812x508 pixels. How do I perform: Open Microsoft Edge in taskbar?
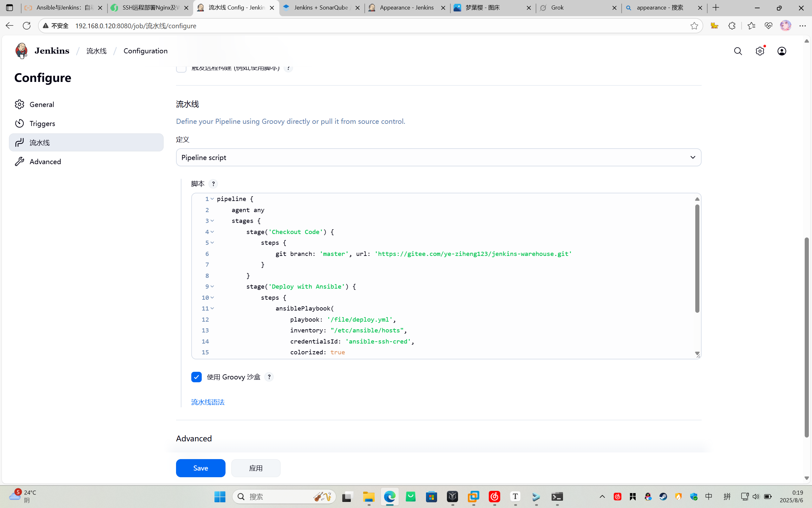390,497
